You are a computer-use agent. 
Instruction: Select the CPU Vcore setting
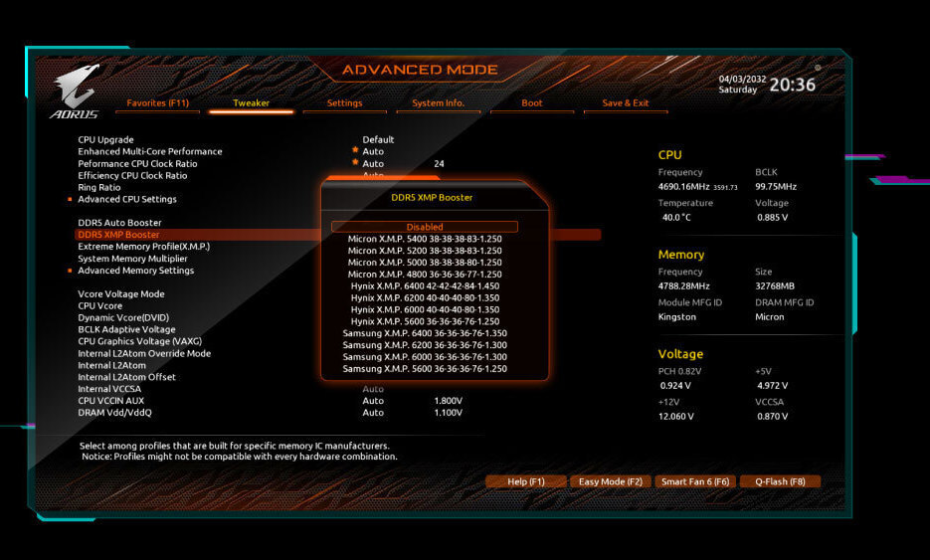click(99, 306)
